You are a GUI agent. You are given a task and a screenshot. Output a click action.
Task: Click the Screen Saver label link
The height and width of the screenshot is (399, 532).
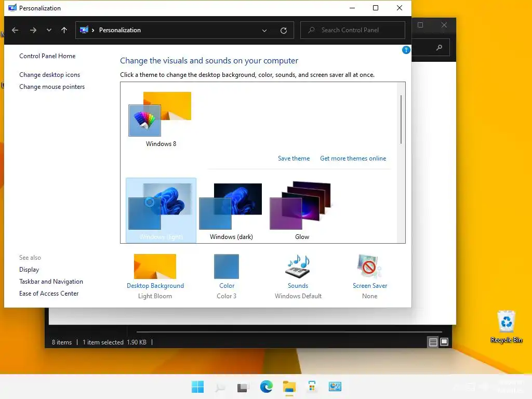tap(370, 286)
